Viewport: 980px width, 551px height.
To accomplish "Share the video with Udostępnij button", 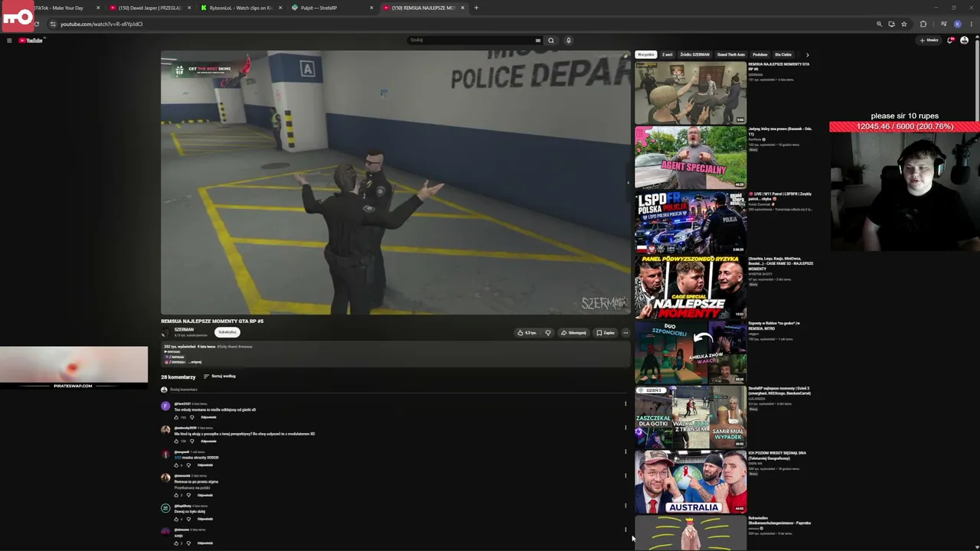I will coord(573,333).
